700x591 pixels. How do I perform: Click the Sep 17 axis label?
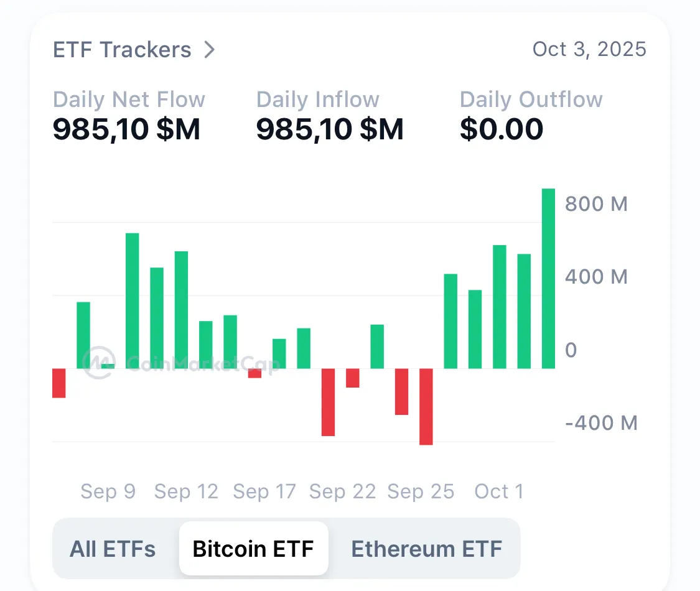tap(264, 491)
